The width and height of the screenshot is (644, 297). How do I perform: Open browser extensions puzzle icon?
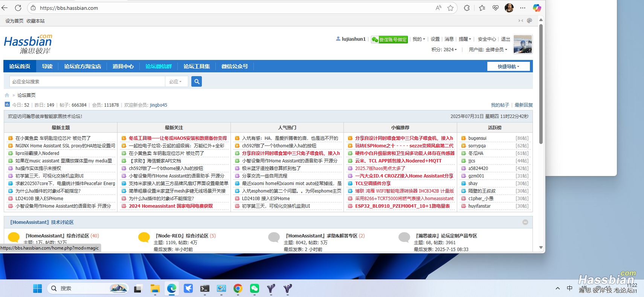467,8
